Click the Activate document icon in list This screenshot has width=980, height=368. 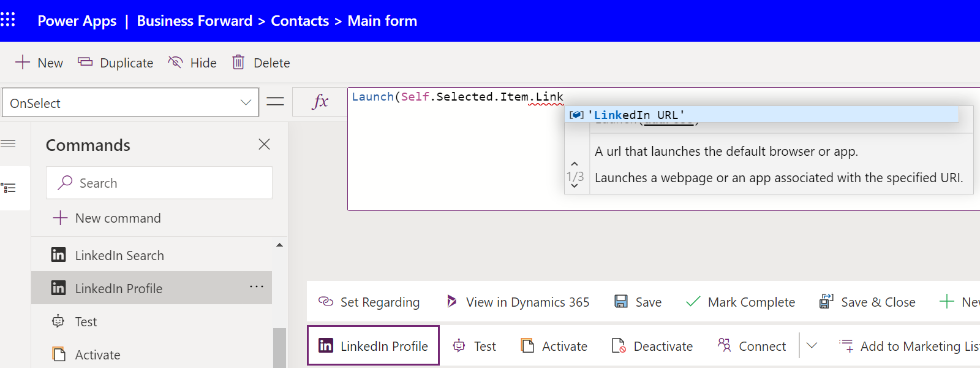(x=59, y=354)
